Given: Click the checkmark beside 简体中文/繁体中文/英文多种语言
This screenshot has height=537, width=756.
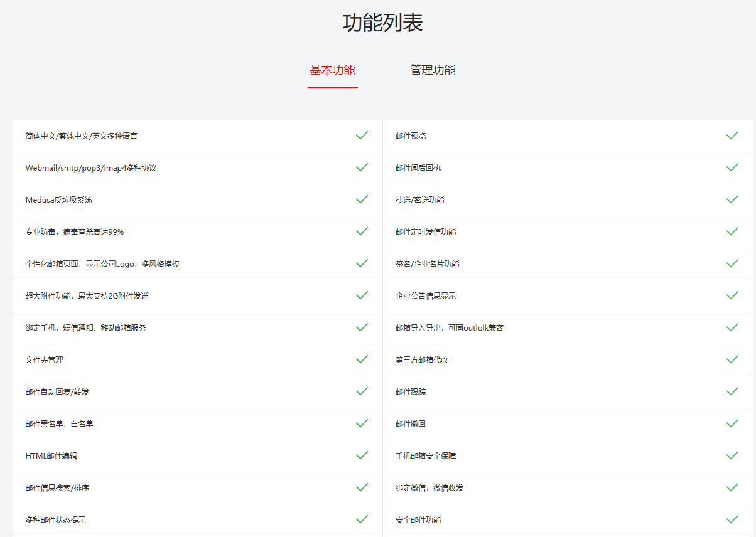Looking at the screenshot, I should coord(362,136).
